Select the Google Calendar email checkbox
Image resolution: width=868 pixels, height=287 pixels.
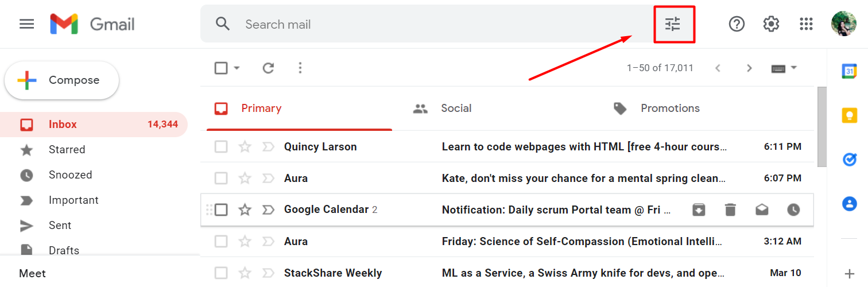tap(221, 210)
